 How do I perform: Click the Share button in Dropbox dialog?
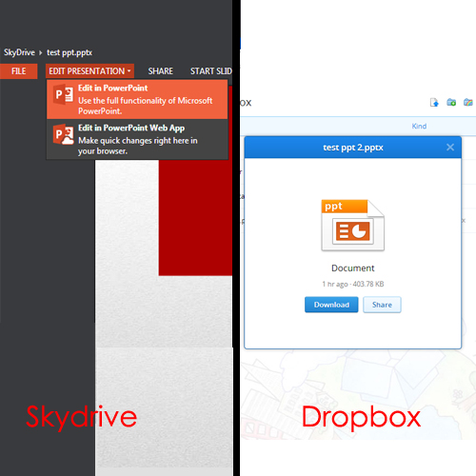click(x=382, y=305)
